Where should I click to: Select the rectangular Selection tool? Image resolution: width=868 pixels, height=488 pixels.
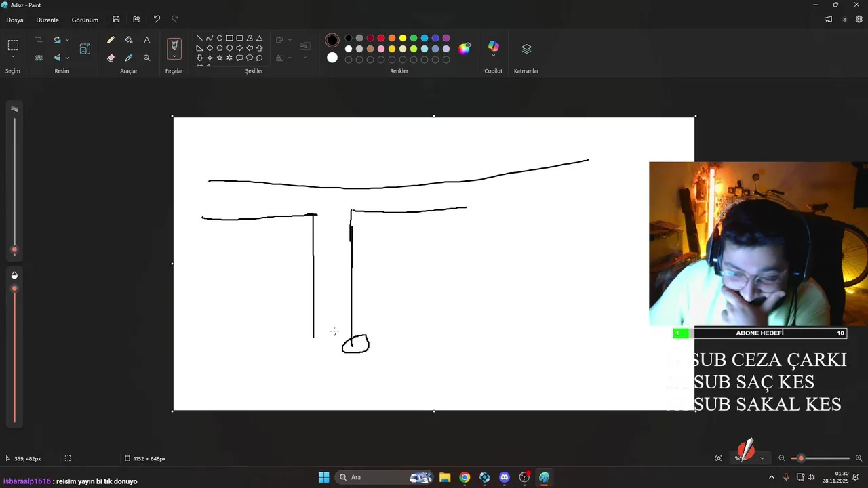click(x=13, y=45)
